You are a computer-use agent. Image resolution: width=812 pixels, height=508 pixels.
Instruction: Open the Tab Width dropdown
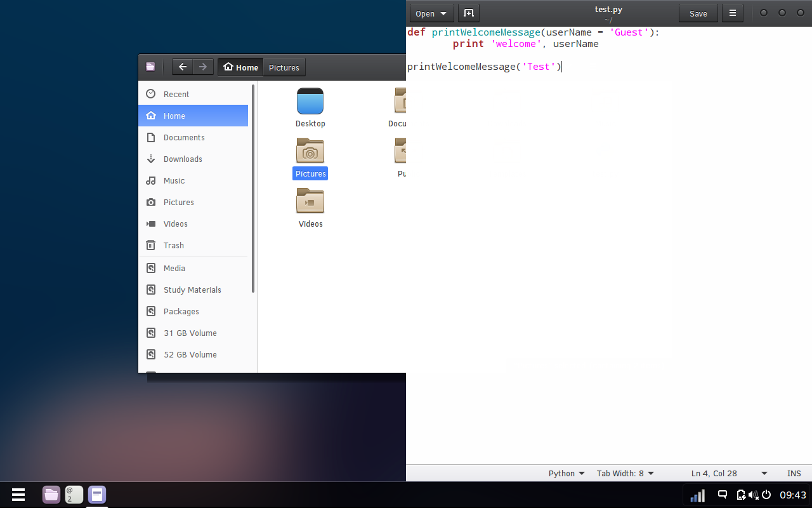point(625,473)
